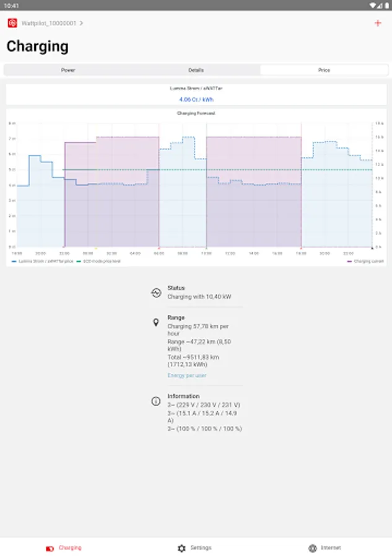Open Settings gear in bottom bar

(181, 548)
